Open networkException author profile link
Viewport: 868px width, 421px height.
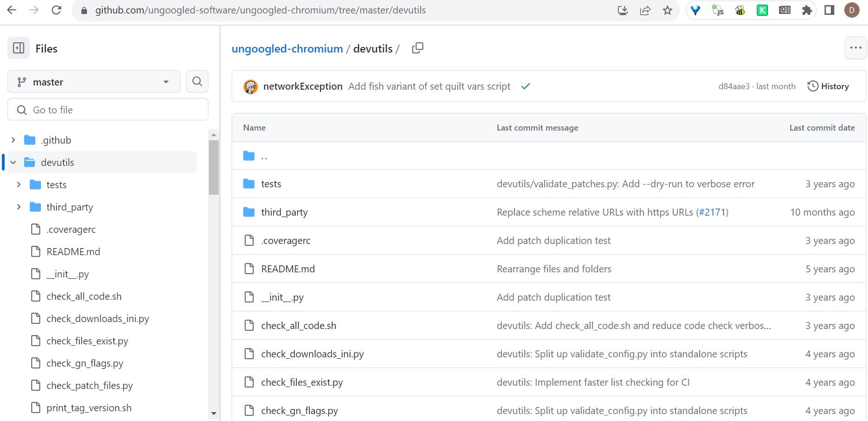click(x=302, y=86)
